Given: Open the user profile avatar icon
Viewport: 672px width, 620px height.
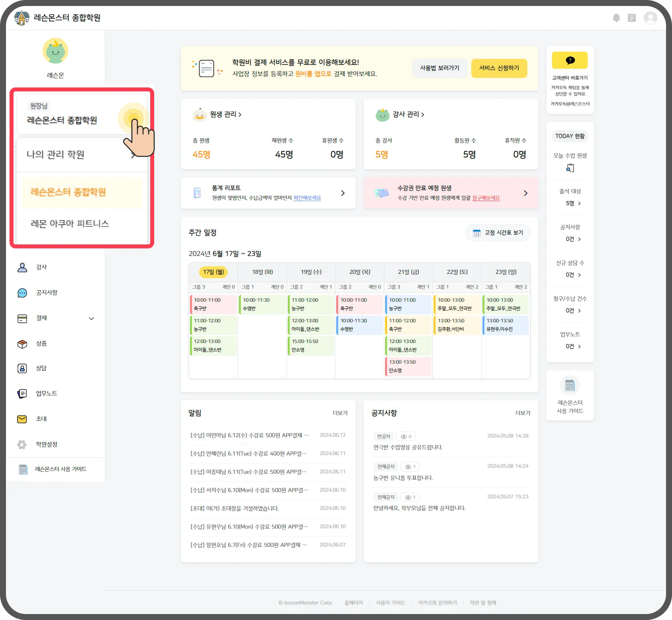Looking at the screenshot, I should pos(651,18).
